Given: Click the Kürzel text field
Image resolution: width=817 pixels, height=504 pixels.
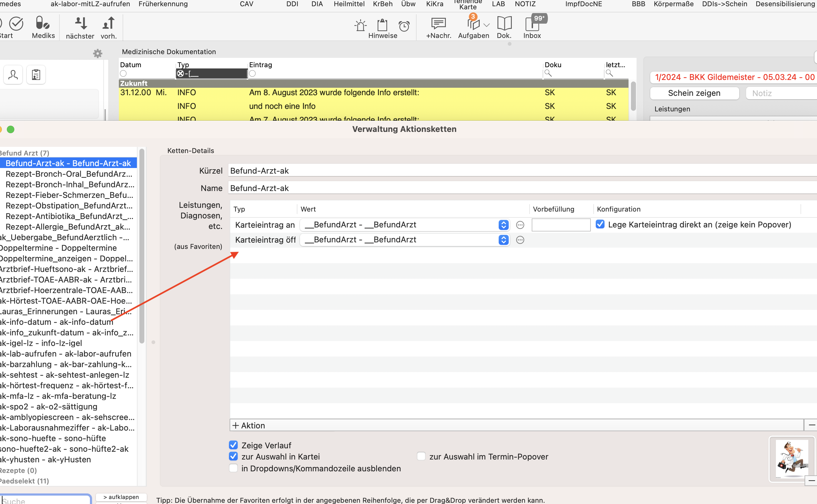Looking at the screenshot, I should pyautogui.click(x=522, y=171).
